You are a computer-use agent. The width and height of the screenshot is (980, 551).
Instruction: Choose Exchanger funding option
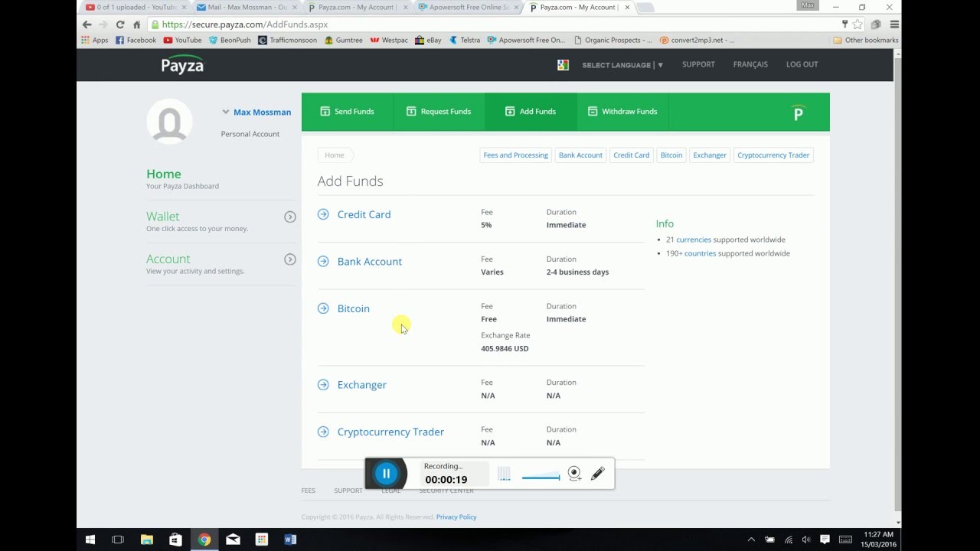tap(361, 384)
